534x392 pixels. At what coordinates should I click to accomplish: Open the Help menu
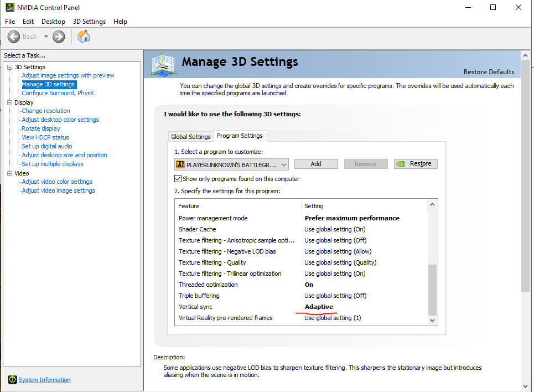pos(120,22)
